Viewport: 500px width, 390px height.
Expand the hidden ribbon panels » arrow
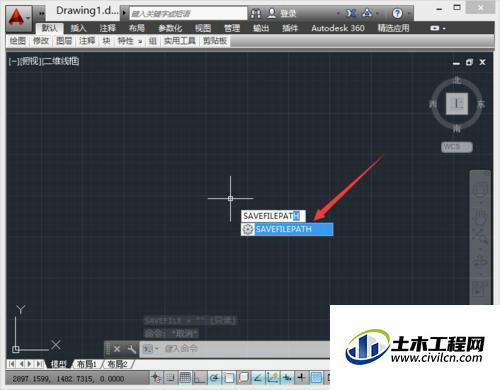pyautogui.click(x=140, y=41)
